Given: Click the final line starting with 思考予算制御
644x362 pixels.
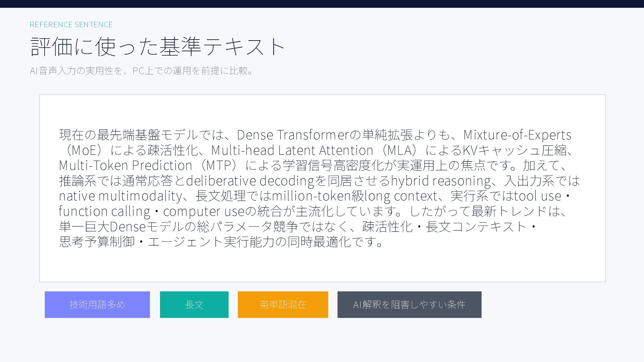Looking at the screenshot, I should [x=221, y=242].
